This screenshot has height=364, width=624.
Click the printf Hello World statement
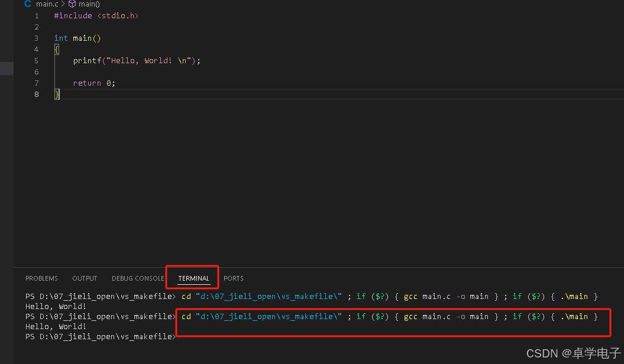tap(137, 60)
